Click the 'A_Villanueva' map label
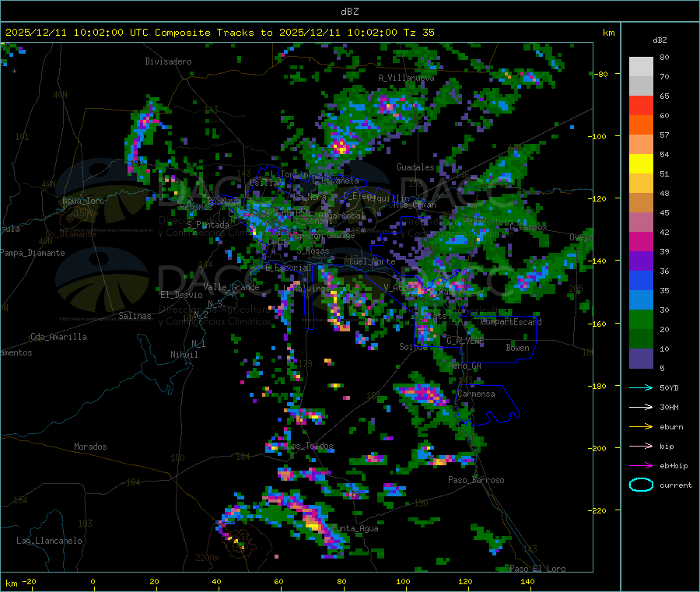700x592 pixels. coord(406,78)
